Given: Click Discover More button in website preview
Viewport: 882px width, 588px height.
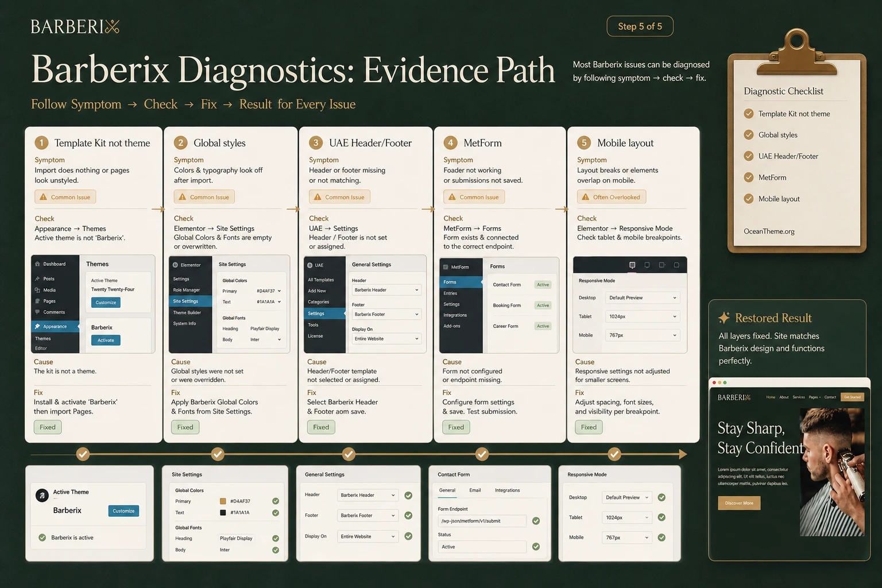Looking at the screenshot, I should pyautogui.click(x=739, y=503).
